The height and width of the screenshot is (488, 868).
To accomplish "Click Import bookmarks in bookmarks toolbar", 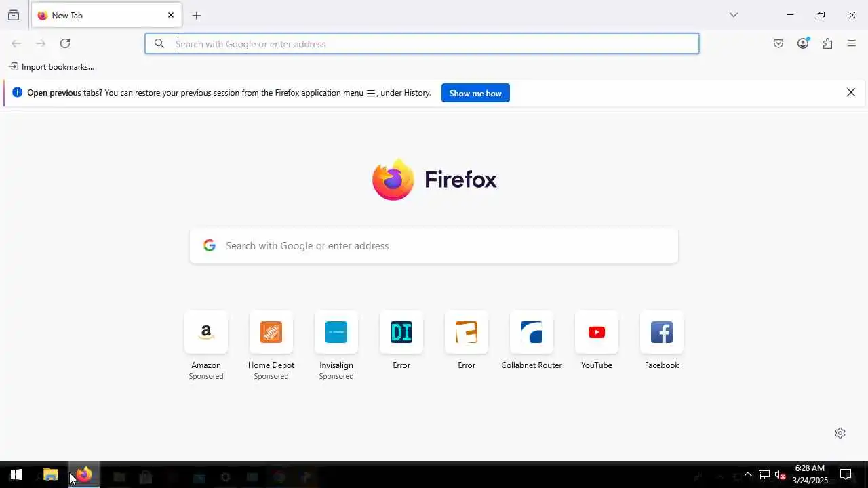I will (52, 66).
